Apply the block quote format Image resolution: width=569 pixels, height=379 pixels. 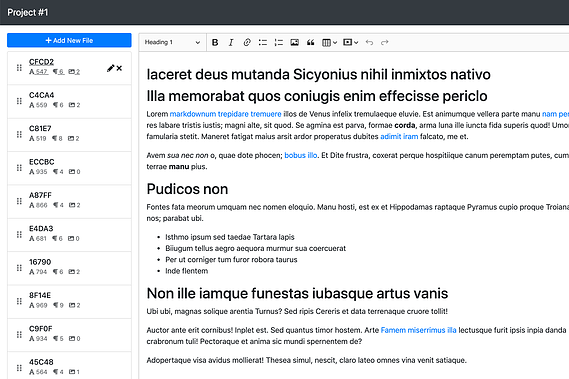click(311, 42)
